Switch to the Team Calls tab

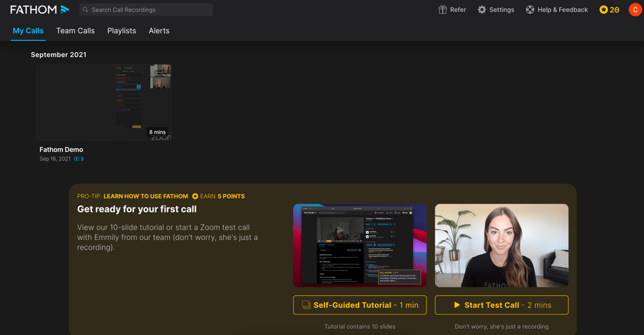pos(75,31)
